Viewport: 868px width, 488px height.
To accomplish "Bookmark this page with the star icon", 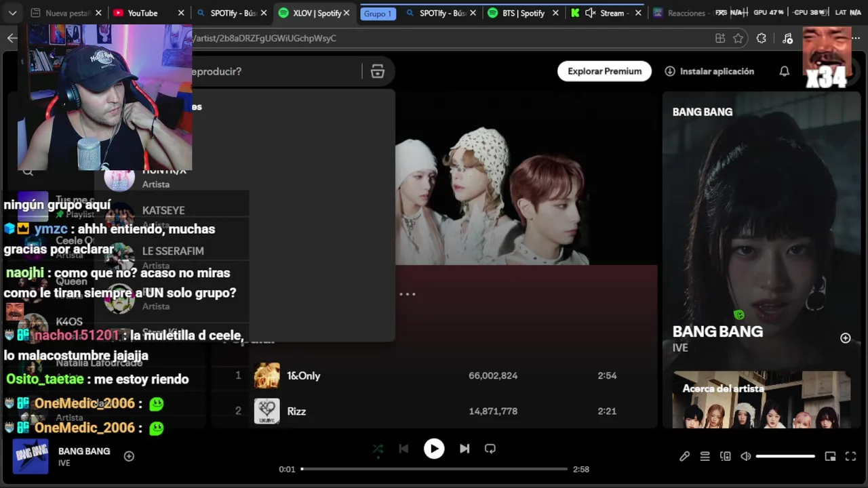I will [x=738, y=39].
